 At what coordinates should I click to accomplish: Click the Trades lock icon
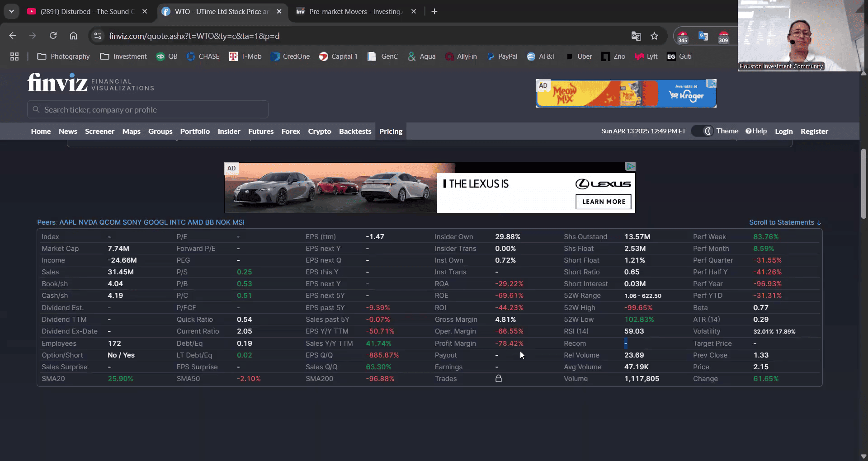click(x=498, y=379)
